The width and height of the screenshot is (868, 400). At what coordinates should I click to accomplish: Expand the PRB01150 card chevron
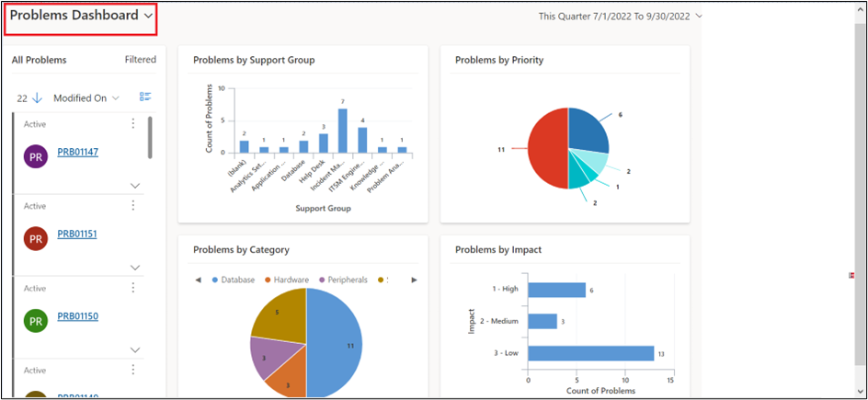tap(135, 350)
